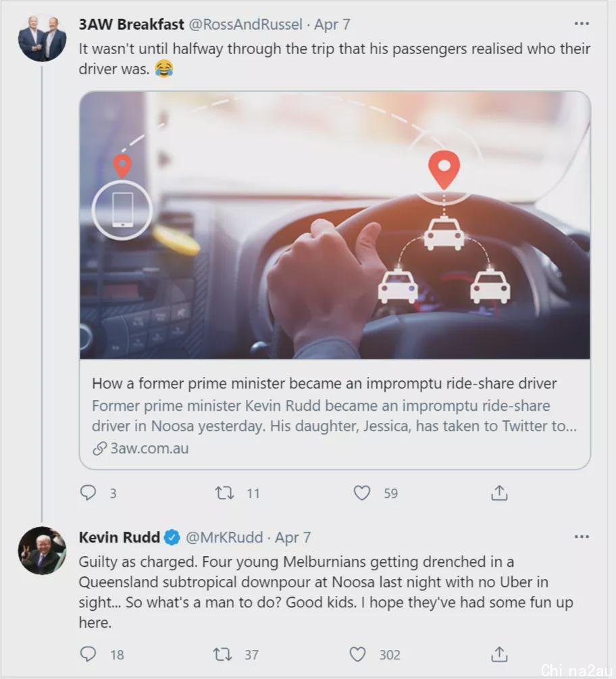Like the 3AW Breakfast tweet

[x=362, y=493]
